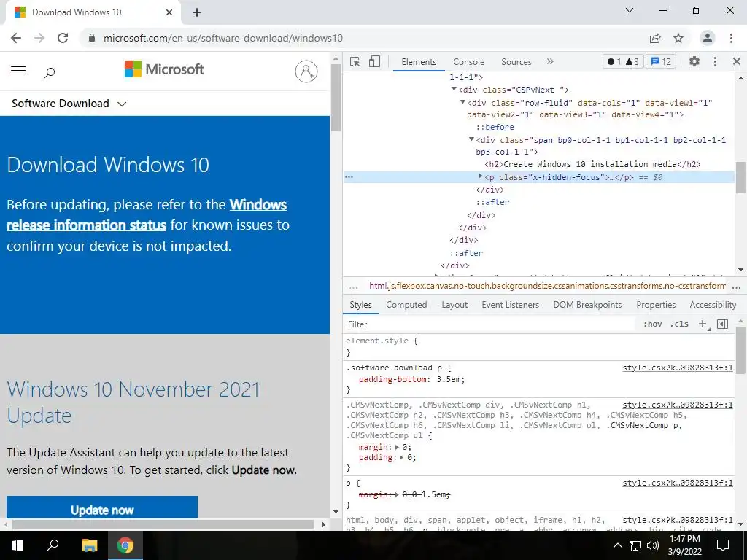Open the Microsoft page hamburger menu
This screenshot has height=560, width=747.
18,71
